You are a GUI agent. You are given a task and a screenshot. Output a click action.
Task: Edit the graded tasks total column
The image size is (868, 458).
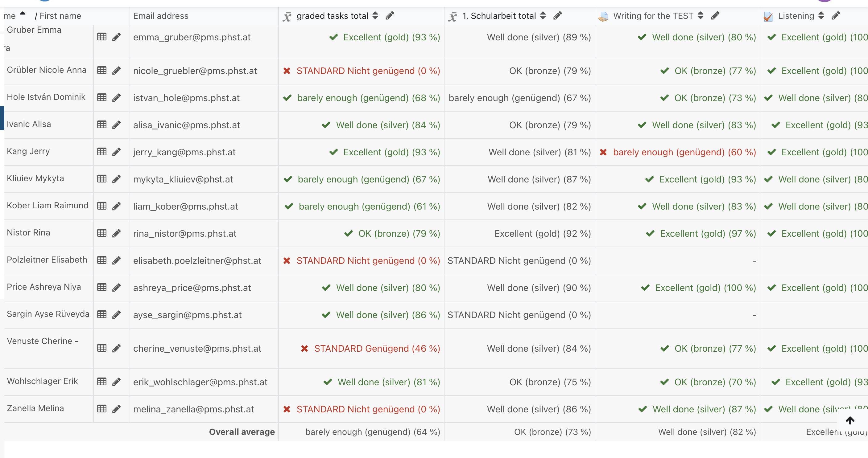(x=390, y=15)
